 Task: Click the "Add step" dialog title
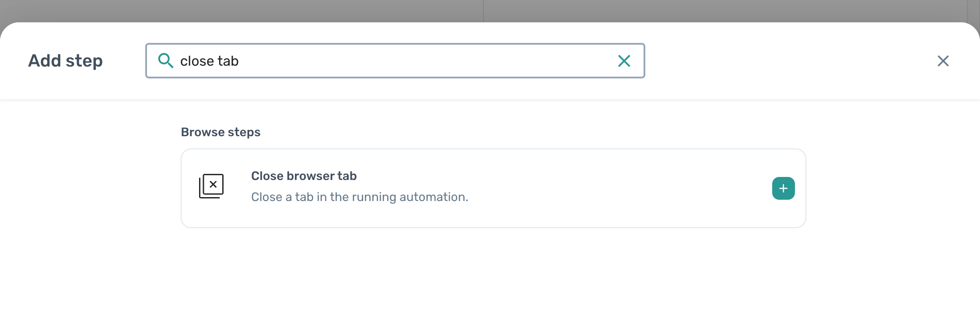(x=66, y=61)
